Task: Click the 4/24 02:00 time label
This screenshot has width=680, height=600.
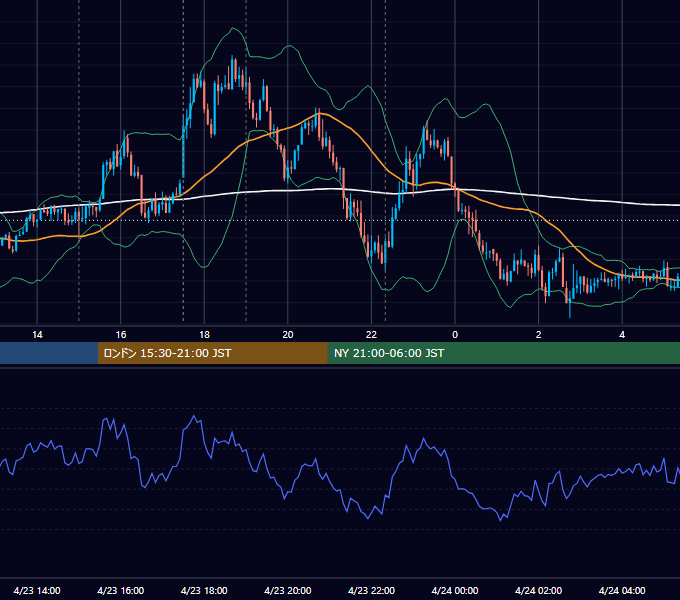Action: coord(538,590)
